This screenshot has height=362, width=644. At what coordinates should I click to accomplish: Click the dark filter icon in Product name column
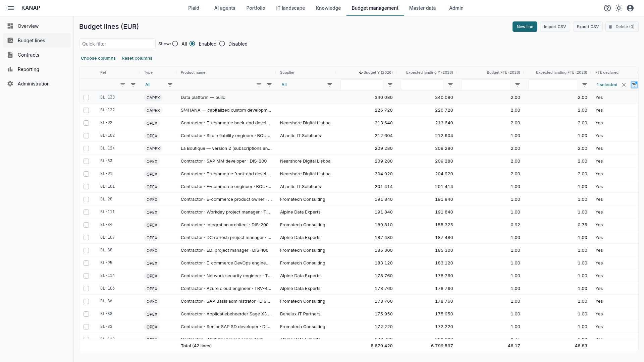(269, 85)
